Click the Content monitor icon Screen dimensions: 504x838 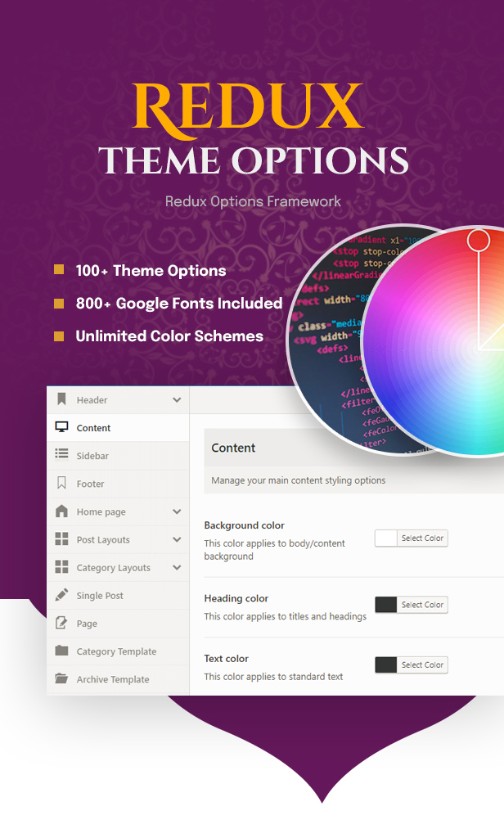click(61, 427)
